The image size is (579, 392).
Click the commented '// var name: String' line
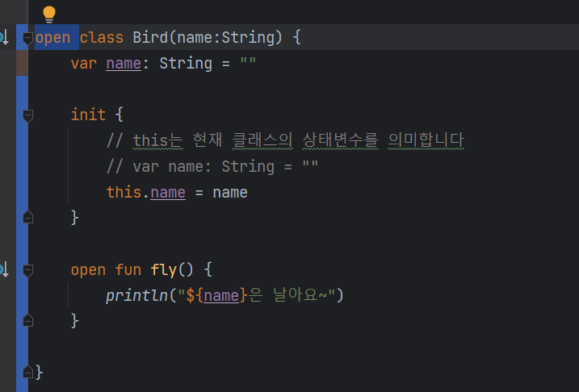pyautogui.click(x=212, y=167)
